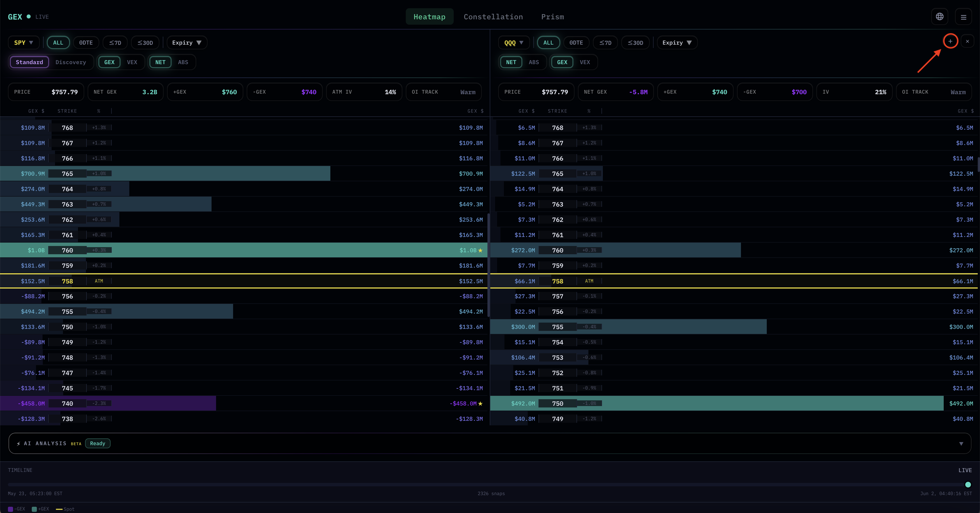980x513 pixels.
Task: Select GEX metric in SPY panel
Action: [x=109, y=62]
